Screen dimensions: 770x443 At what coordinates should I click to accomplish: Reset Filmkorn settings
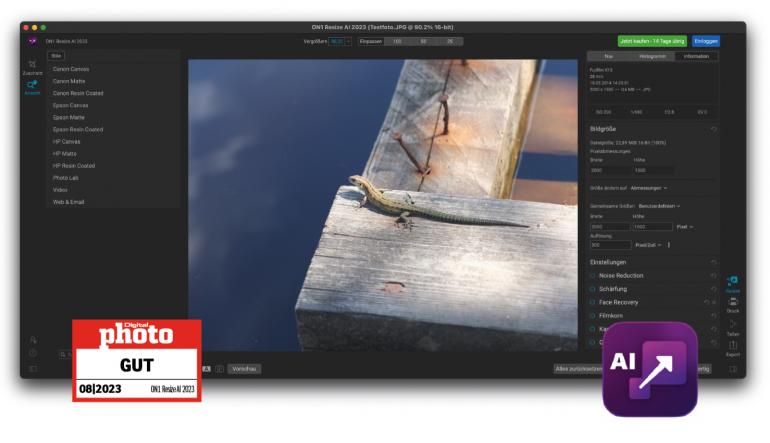coord(714,316)
